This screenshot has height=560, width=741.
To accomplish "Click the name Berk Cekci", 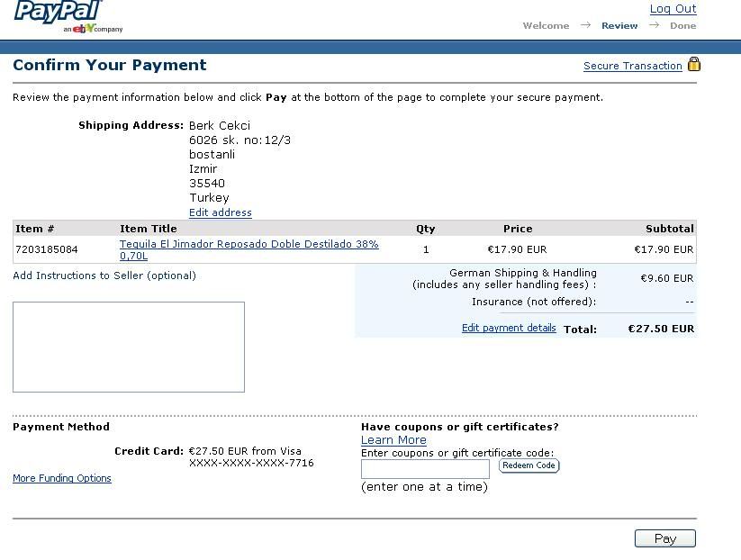I will pos(220,126).
